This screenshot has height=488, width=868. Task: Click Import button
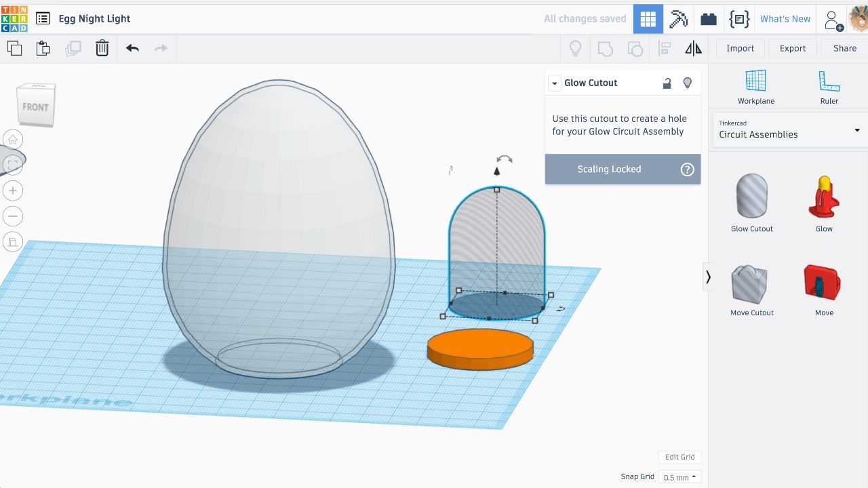click(x=740, y=48)
